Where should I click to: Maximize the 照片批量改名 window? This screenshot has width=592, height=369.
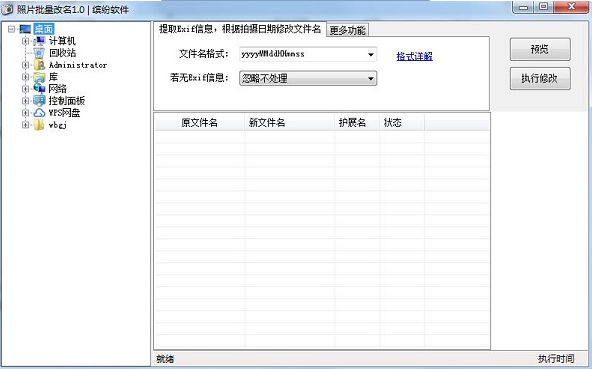coord(544,7)
